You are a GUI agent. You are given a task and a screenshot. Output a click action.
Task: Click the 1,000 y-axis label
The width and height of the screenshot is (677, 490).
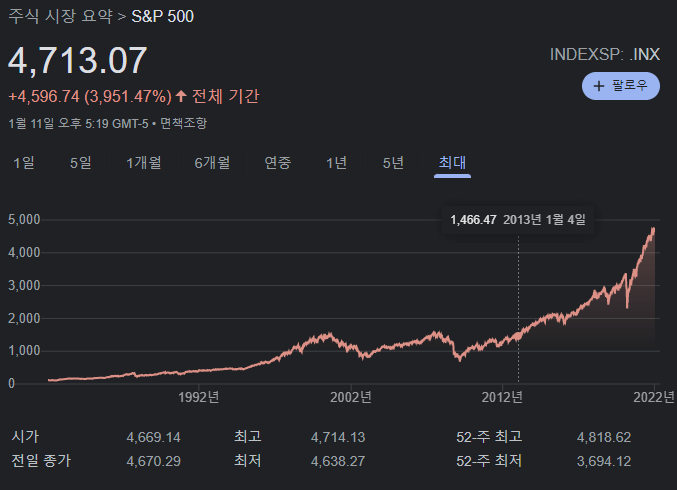pyautogui.click(x=24, y=351)
